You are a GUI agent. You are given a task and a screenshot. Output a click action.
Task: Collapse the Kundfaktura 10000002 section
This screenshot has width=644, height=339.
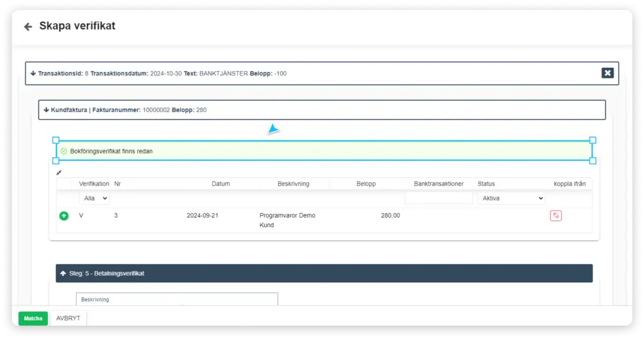pos(322,110)
